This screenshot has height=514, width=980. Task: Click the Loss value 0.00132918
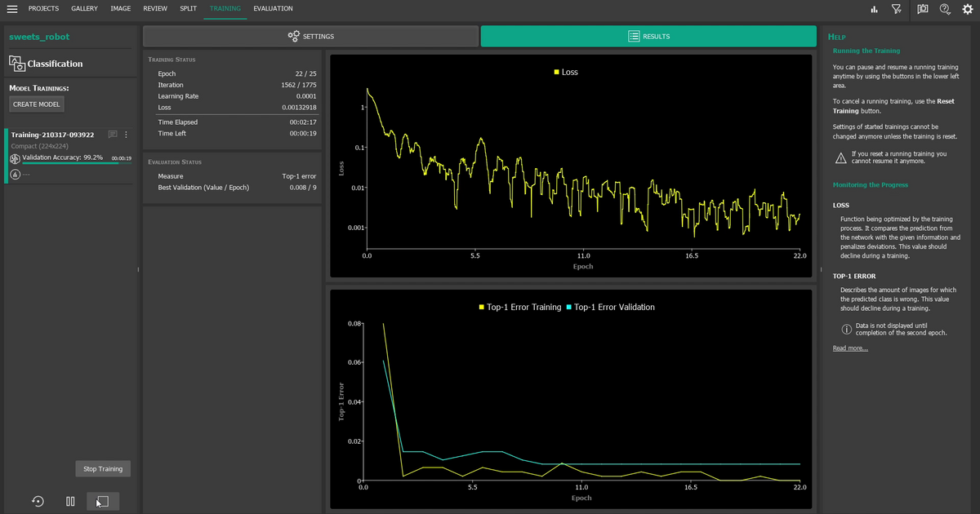click(x=299, y=108)
